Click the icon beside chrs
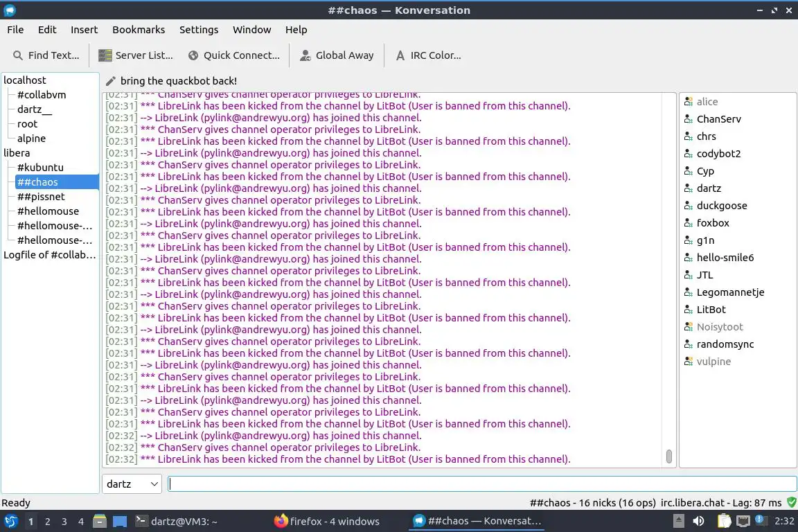 point(689,136)
